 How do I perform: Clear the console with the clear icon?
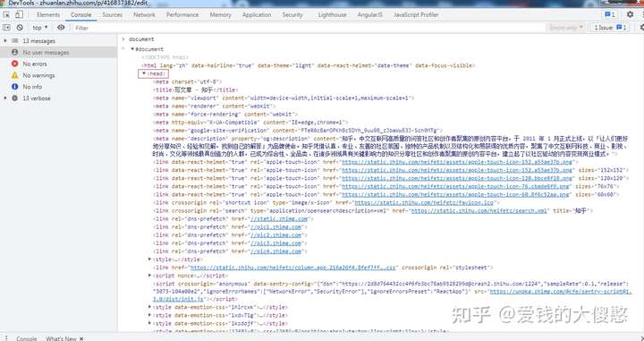[20, 28]
